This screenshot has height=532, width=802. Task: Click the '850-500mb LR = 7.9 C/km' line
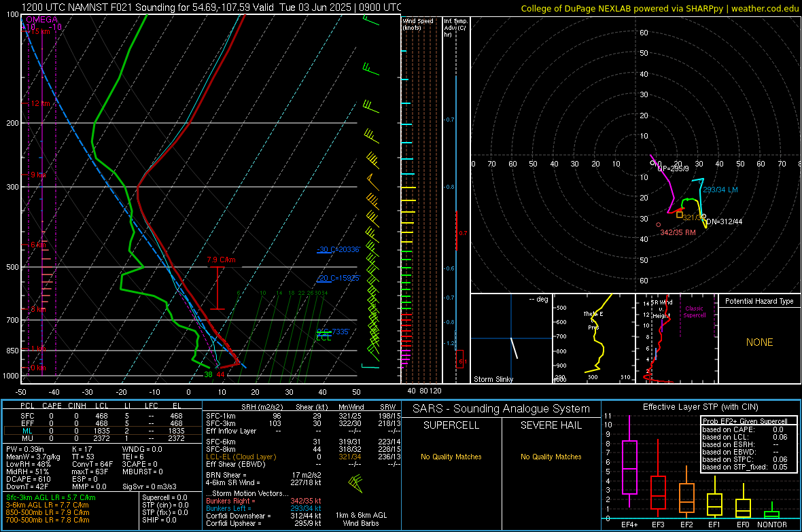[x=48, y=512]
